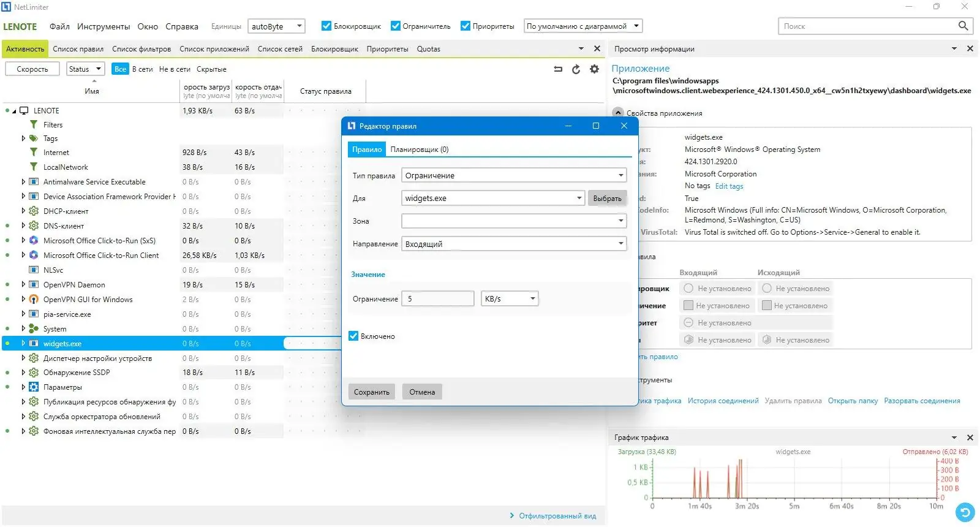Click the Статус правила column header

(325, 91)
